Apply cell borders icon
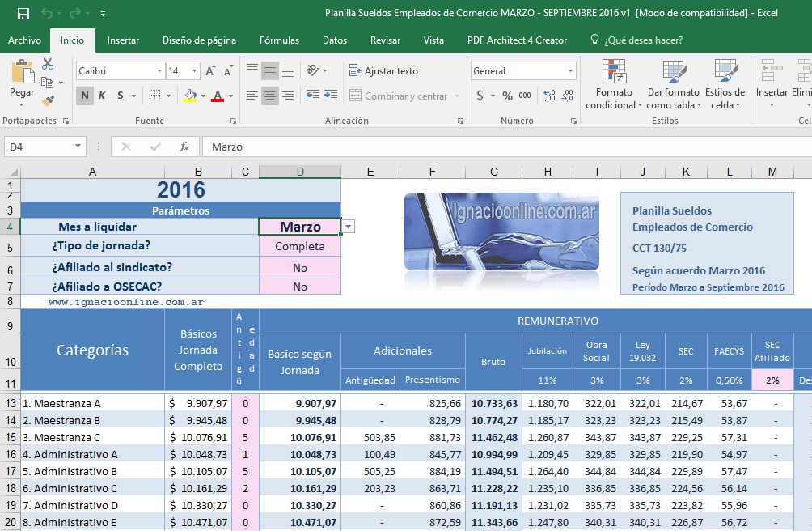812x531 pixels. pyautogui.click(x=154, y=96)
